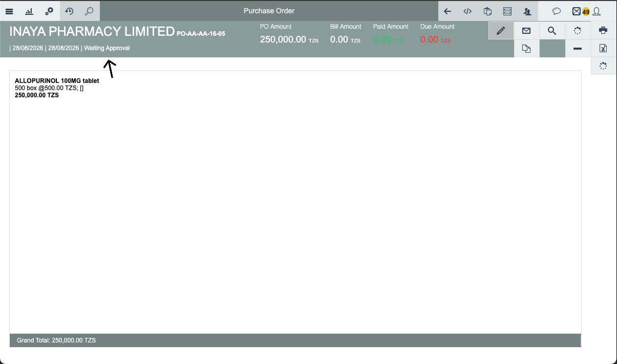Click the Grand Total: 250,000.00 TZS footer
The image size is (617, 364).
point(56,340)
